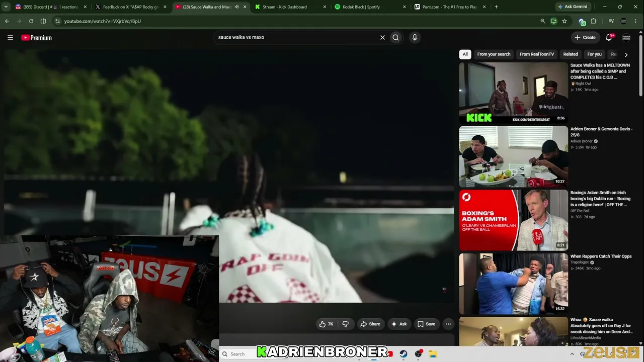Viewport: 644px width, 362px height.
Task: Open the Off The Ball channel link
Action: pos(580,211)
